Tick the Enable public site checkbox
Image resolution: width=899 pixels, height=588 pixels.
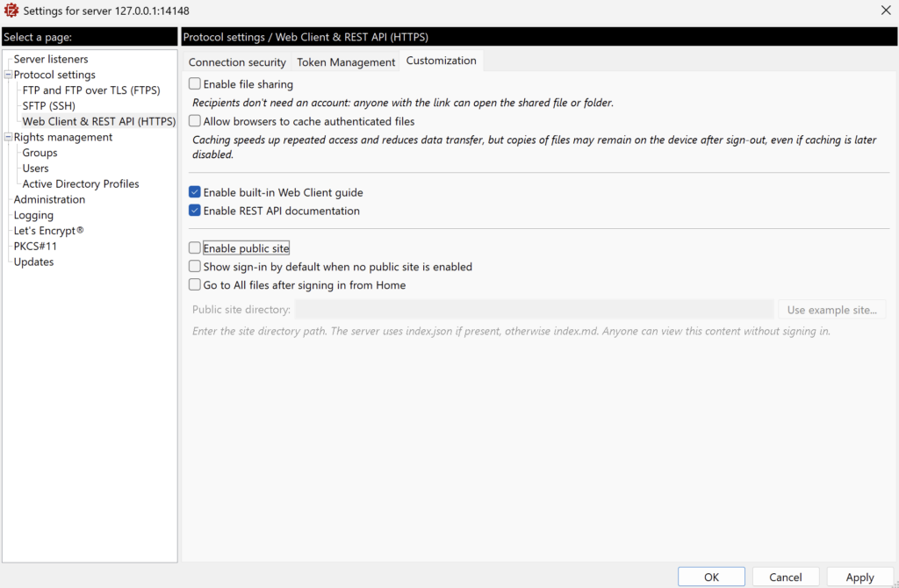tap(195, 247)
